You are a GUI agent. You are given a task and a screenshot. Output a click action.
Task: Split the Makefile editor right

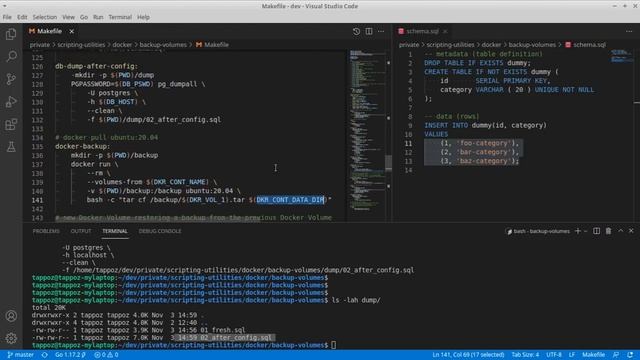[369, 31]
